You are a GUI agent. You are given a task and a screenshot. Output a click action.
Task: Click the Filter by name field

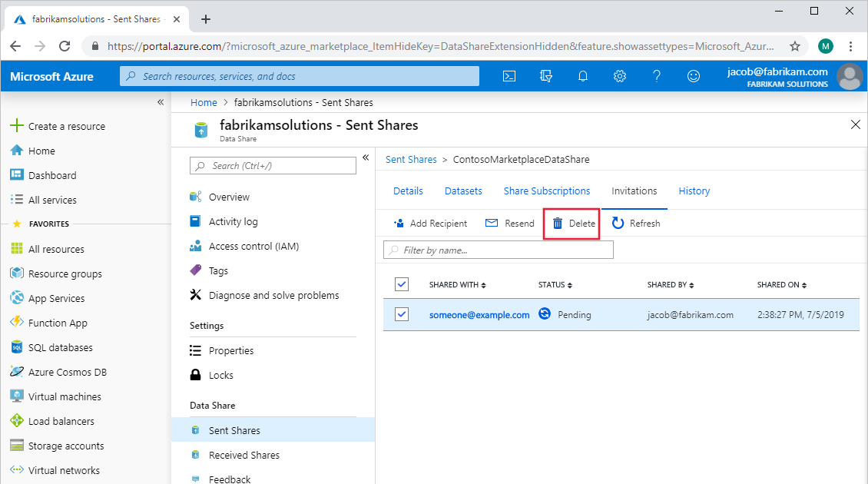[499, 250]
